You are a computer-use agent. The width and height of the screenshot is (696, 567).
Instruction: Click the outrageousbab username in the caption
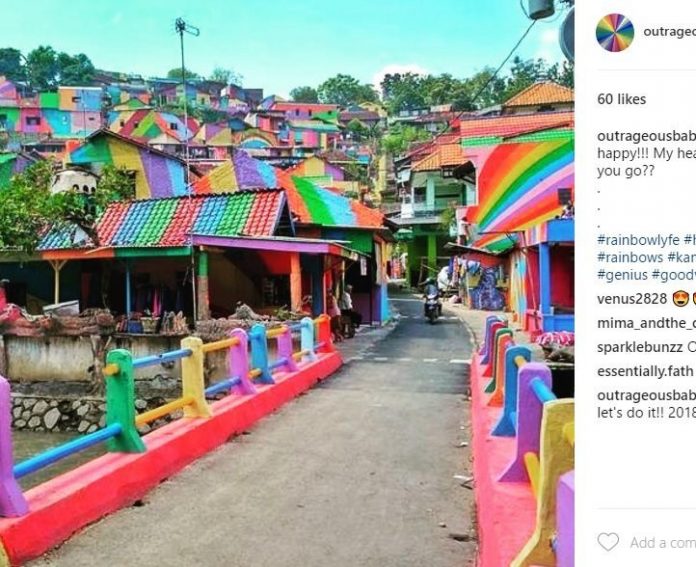tap(646, 136)
